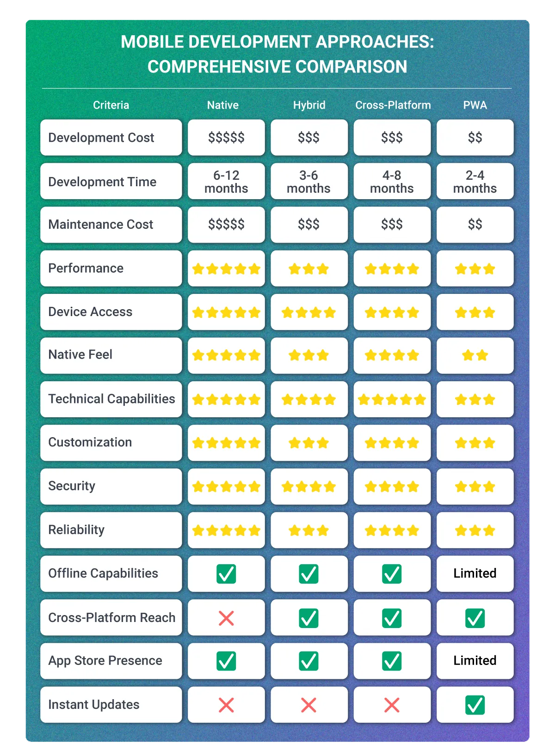Click the Cross-Platform Instant Updates red X
The width and height of the screenshot is (555, 756).
click(392, 705)
